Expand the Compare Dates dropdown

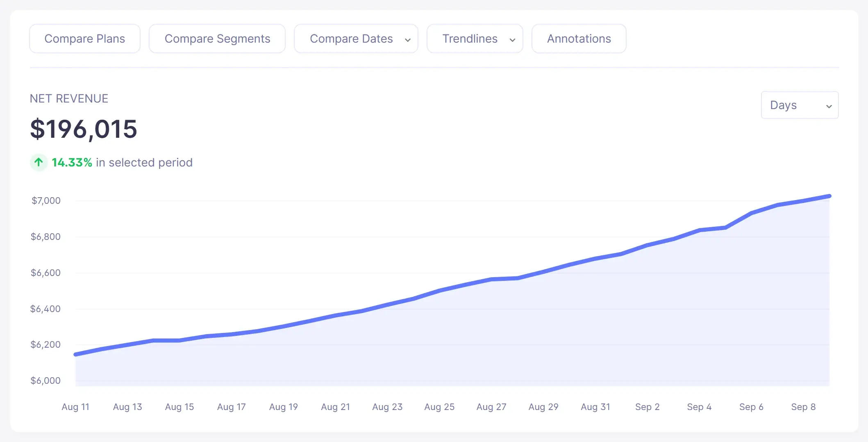tap(356, 39)
